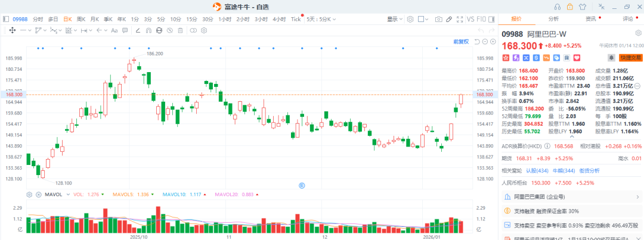Zoom out chart with minus icon
The image size is (644, 240).
coord(485,42)
